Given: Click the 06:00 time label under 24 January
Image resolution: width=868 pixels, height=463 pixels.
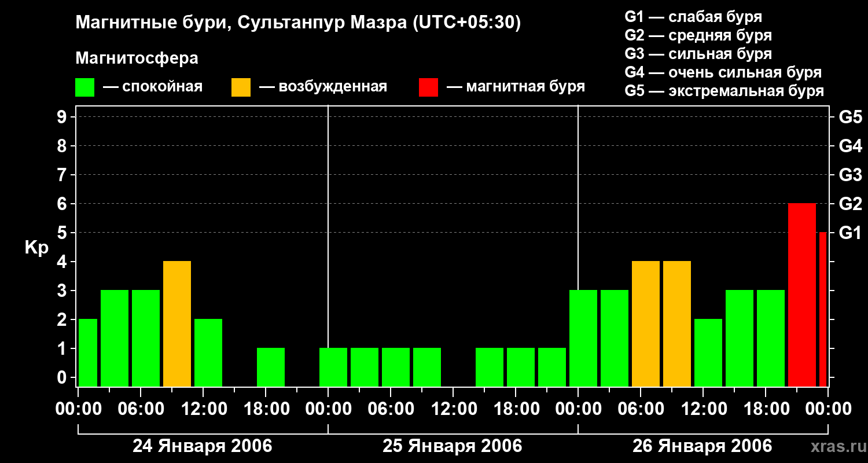Looking at the screenshot, I should click(x=141, y=409).
